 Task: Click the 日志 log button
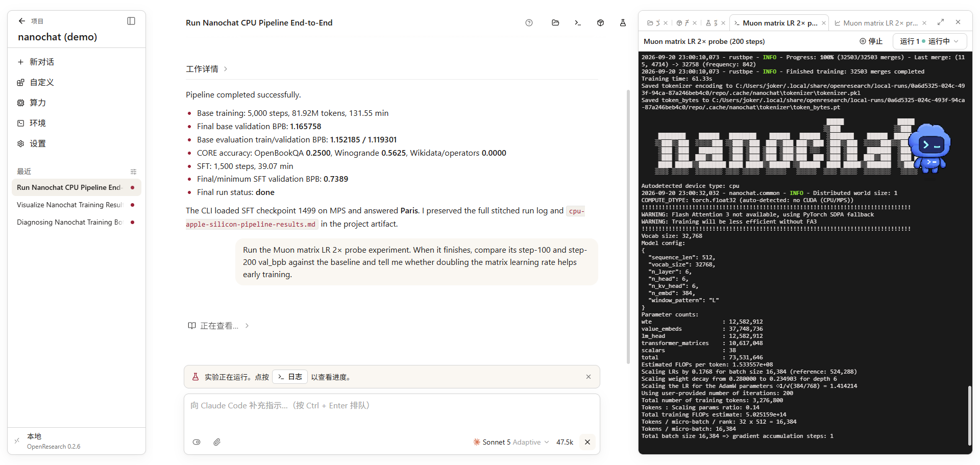click(x=290, y=377)
